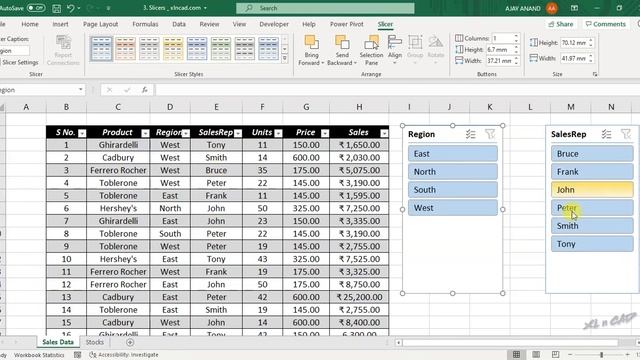The height and width of the screenshot is (360, 640).
Task: Add a new sheet with plus icon
Action: [130, 342]
